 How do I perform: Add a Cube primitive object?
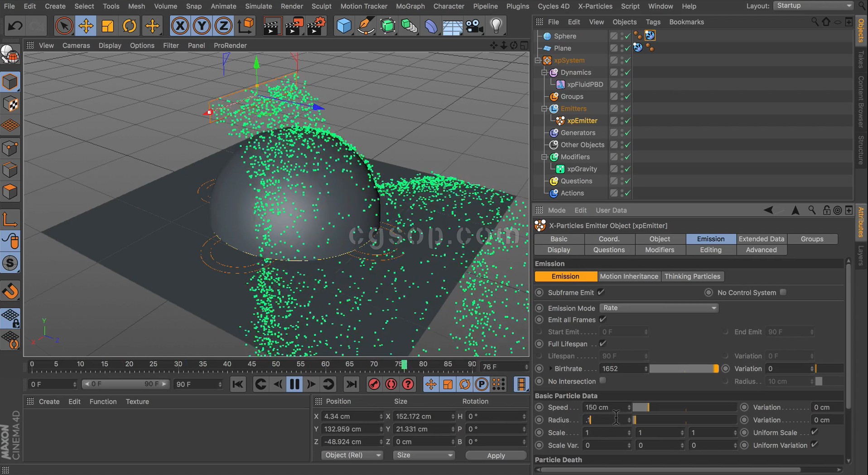[x=344, y=26]
